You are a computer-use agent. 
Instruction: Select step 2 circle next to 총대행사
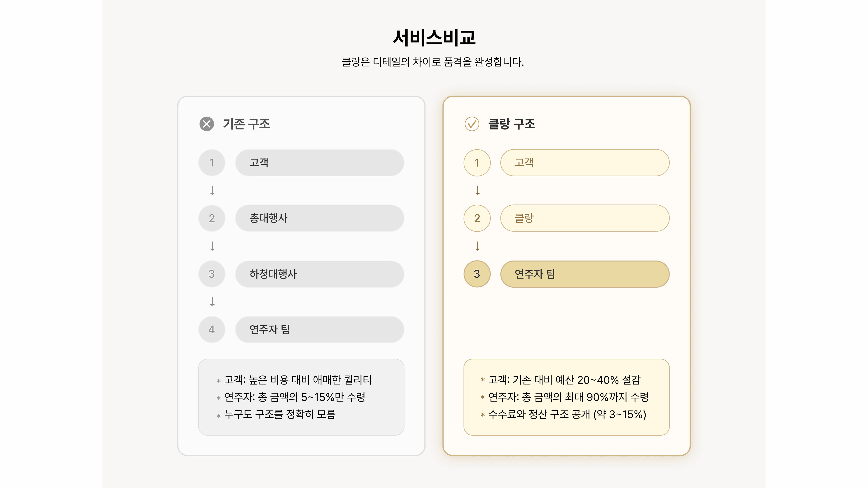coord(212,218)
